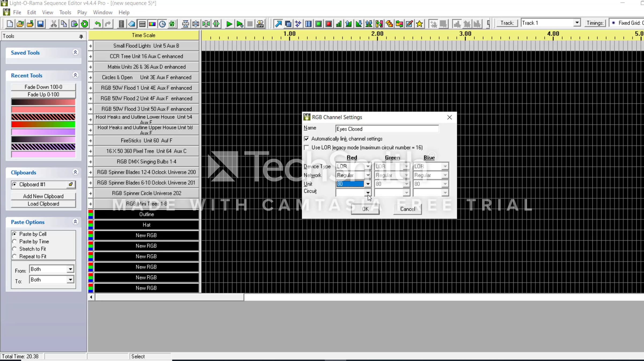Select the blue arrow Select tool
The image size is (644, 361).
278,24
